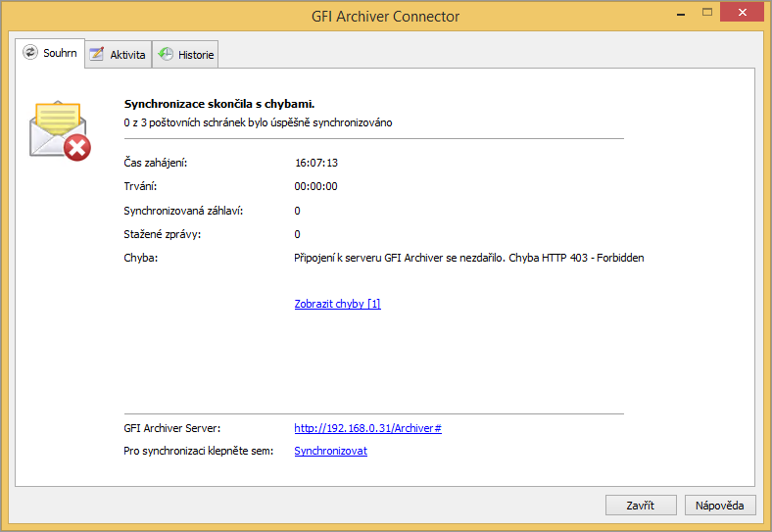Screen dimensions: 772x532
Task: Click the heading Synchronizace skončila s chybami.
Action: [219, 104]
